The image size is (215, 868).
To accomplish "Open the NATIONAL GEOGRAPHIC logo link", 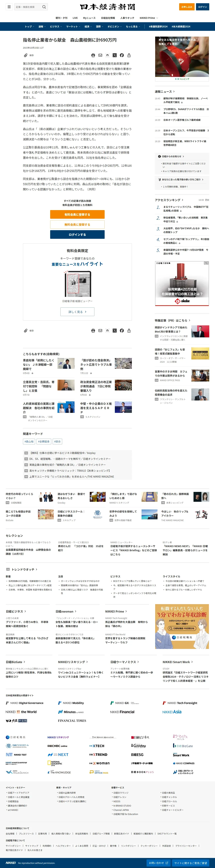I will pos(55,763).
